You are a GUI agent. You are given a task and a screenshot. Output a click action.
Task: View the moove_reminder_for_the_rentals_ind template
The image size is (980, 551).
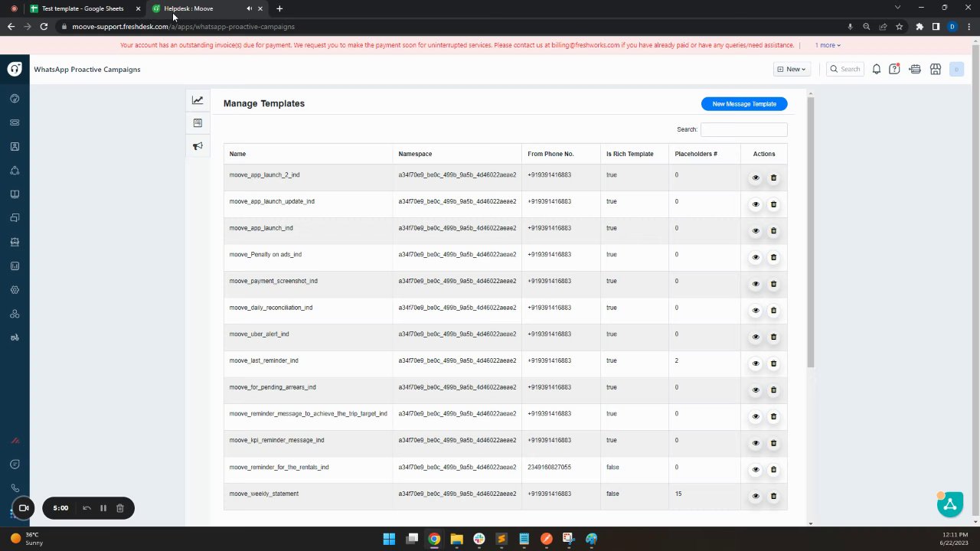pos(756,469)
